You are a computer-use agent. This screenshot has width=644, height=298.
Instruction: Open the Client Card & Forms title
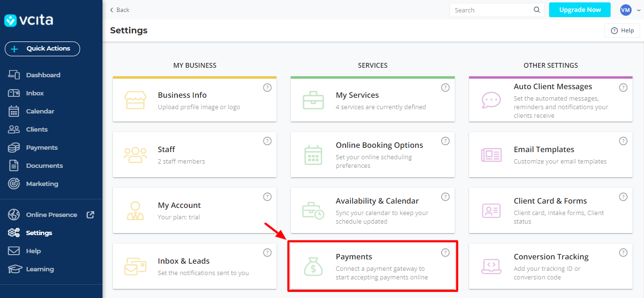[x=550, y=201]
